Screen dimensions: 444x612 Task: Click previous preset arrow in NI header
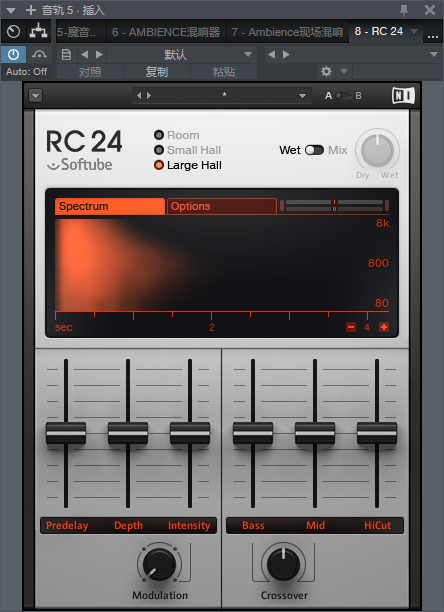[x=139, y=95]
